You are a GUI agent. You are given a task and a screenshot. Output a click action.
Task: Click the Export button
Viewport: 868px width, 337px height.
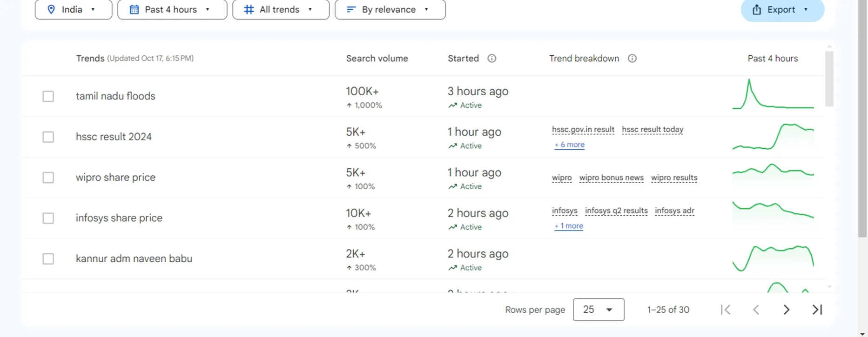[x=782, y=9]
